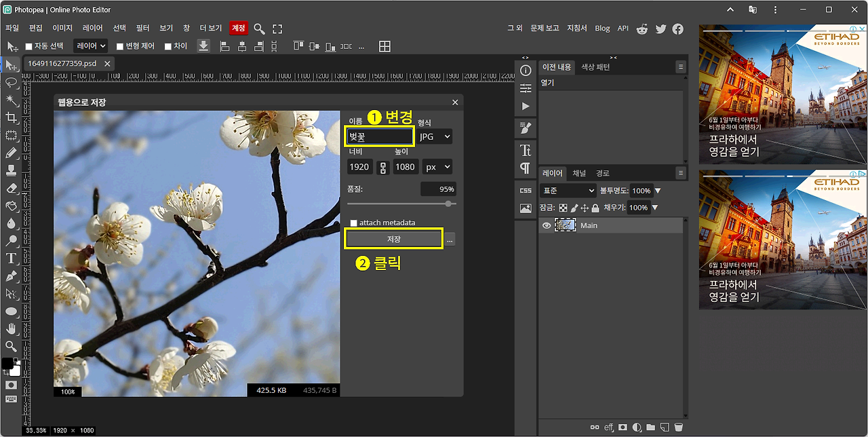Enable the 자동 선택 checkbox
This screenshot has width=868, height=437.
tap(29, 46)
